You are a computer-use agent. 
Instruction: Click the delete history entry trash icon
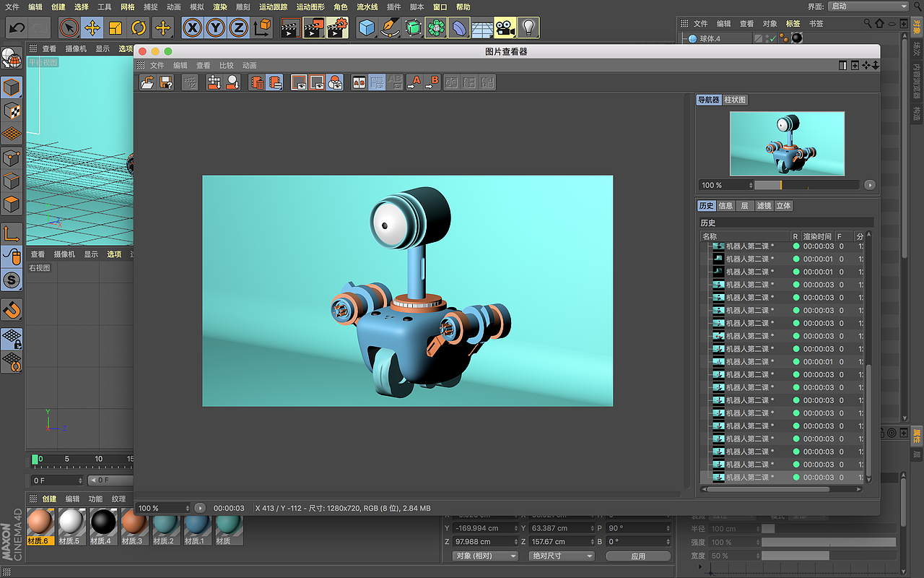click(259, 82)
